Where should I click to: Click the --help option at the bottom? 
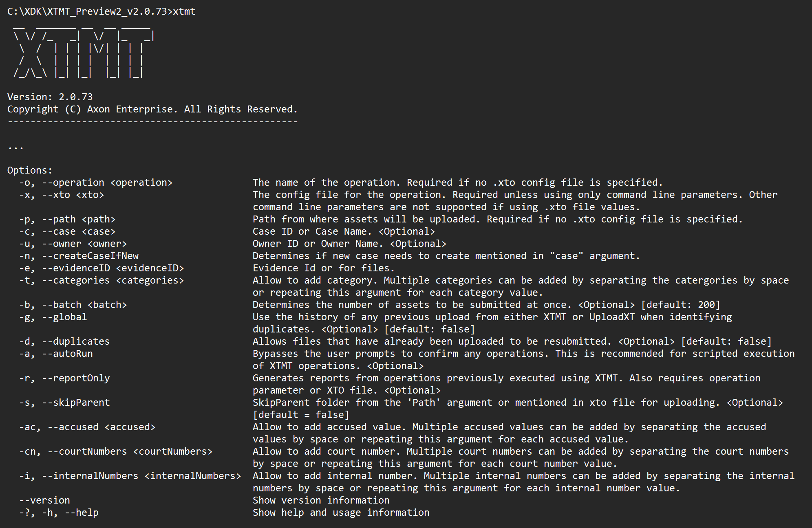coord(82,513)
